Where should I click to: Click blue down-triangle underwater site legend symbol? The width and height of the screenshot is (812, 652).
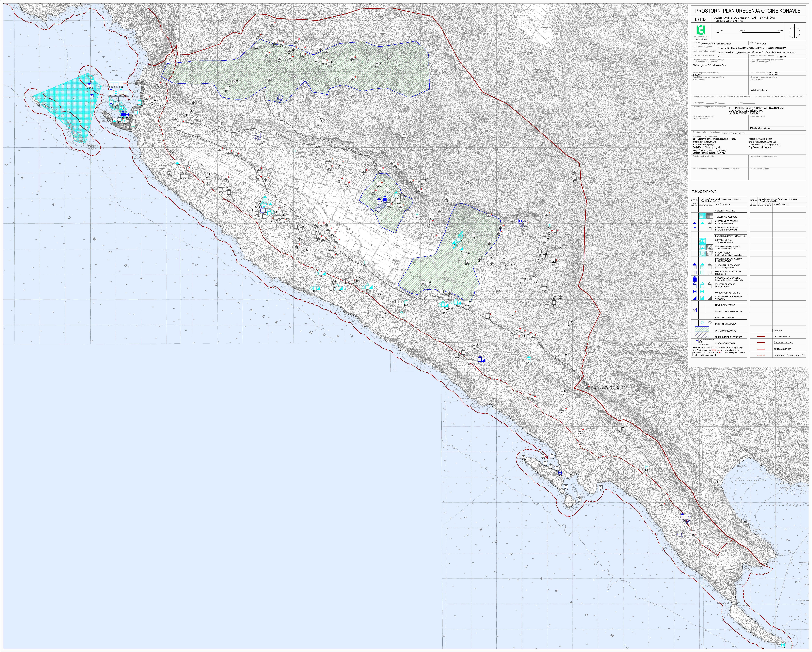[x=695, y=227]
